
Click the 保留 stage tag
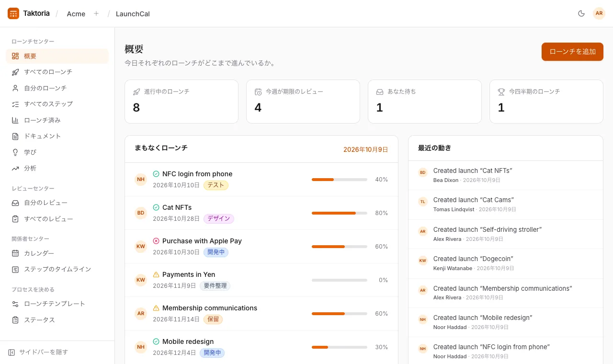pyautogui.click(x=213, y=319)
